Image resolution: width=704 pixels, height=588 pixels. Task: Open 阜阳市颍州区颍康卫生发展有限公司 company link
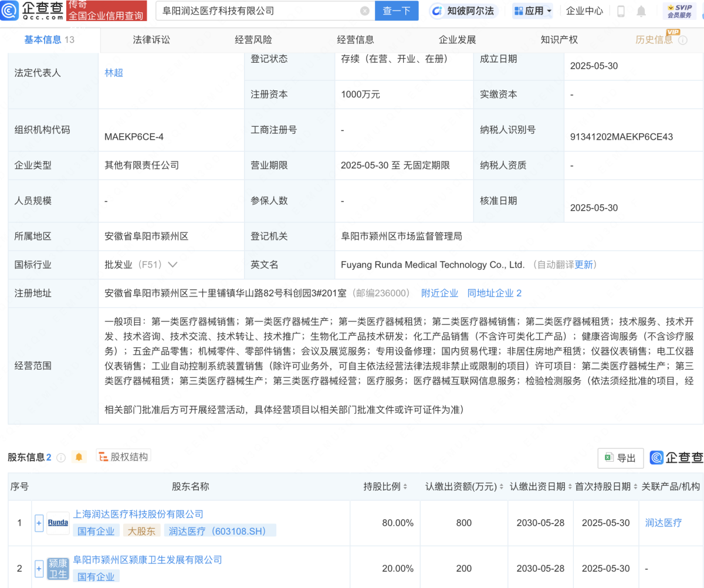pyautogui.click(x=147, y=560)
